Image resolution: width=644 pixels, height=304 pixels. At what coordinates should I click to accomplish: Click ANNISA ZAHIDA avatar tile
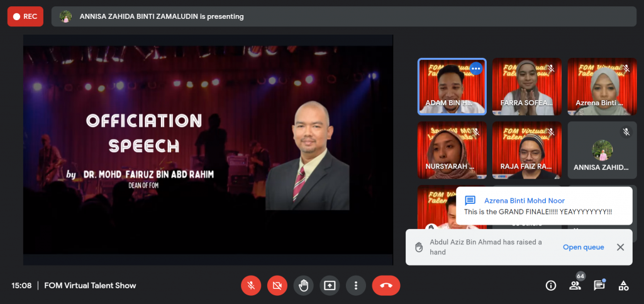[602, 150]
